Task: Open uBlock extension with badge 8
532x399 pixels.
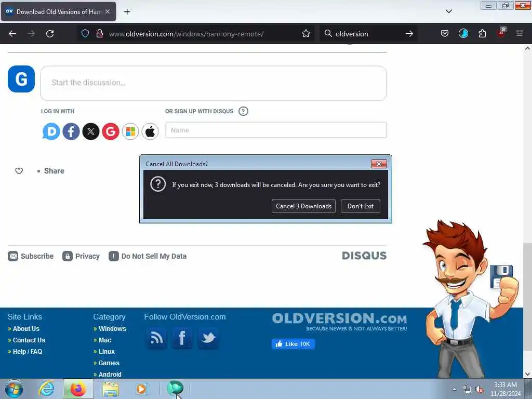Action: coord(501,33)
